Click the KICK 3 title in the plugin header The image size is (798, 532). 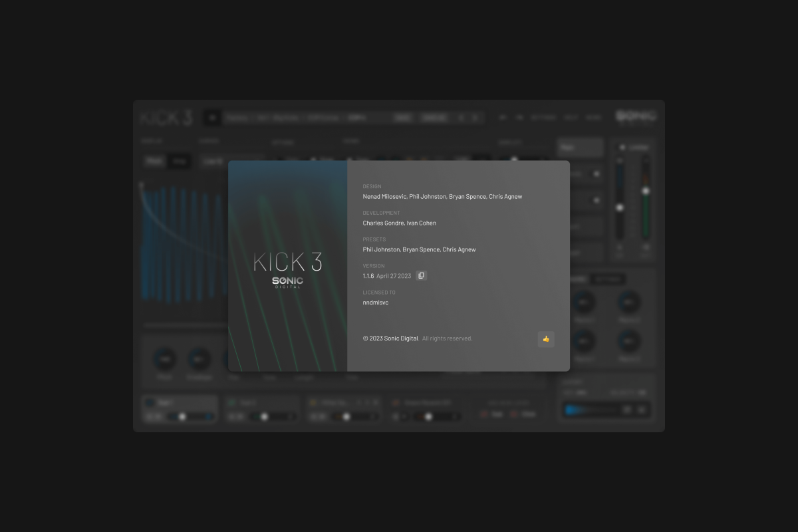(166, 118)
